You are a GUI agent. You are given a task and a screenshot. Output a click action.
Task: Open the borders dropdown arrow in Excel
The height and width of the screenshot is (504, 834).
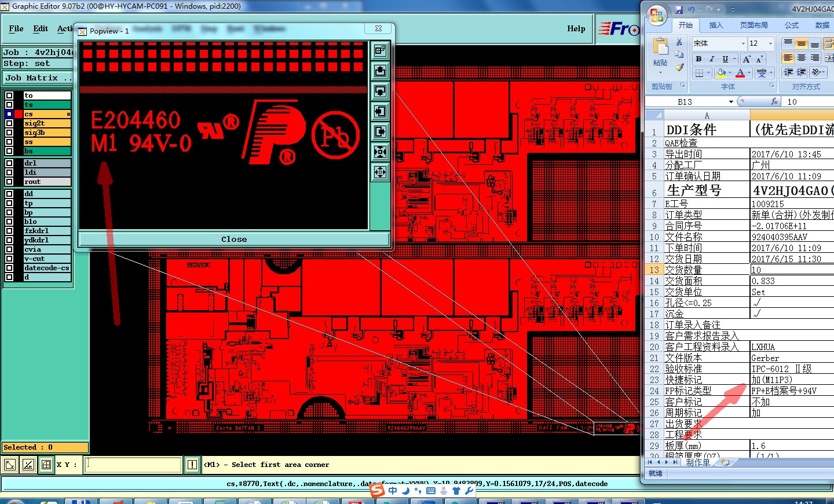[x=709, y=73]
